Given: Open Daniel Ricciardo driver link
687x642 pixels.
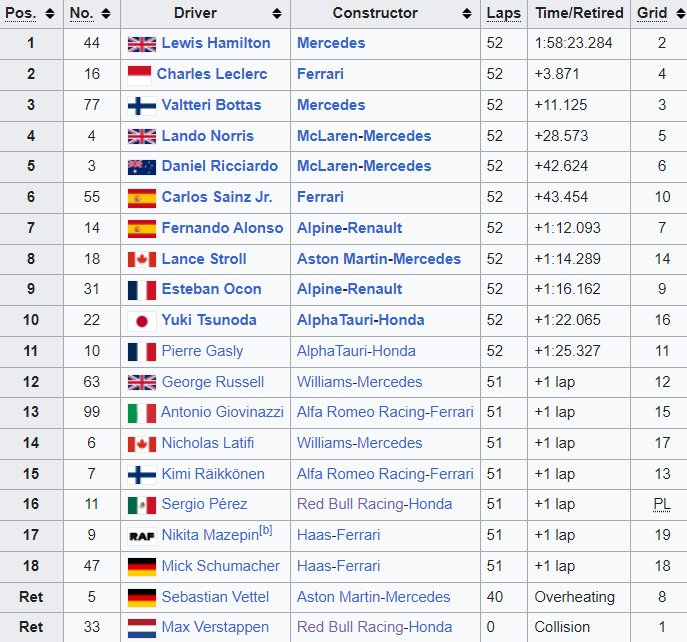Looking at the screenshot, I should pos(220,166).
